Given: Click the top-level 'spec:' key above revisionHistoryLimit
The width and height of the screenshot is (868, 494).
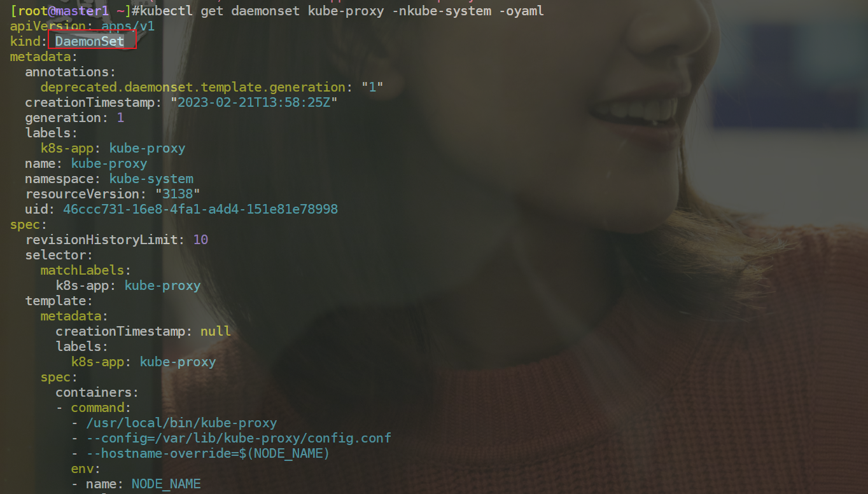Looking at the screenshot, I should pos(29,224).
